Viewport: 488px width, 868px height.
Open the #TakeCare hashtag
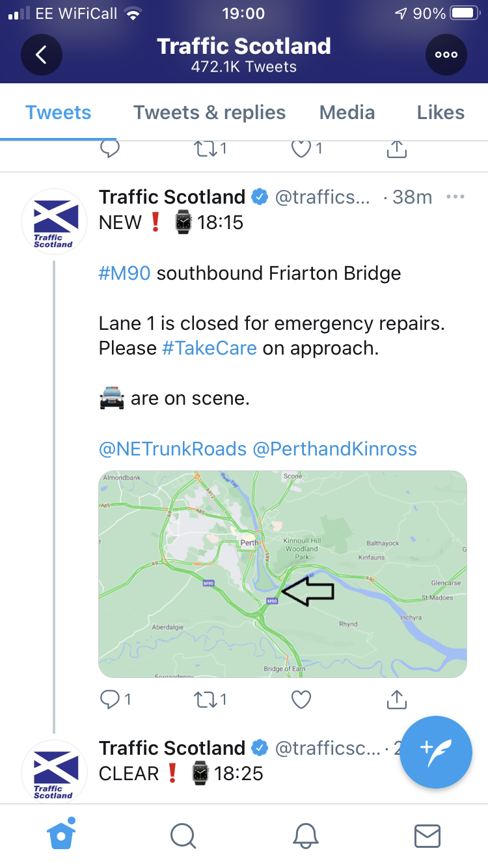click(x=210, y=348)
